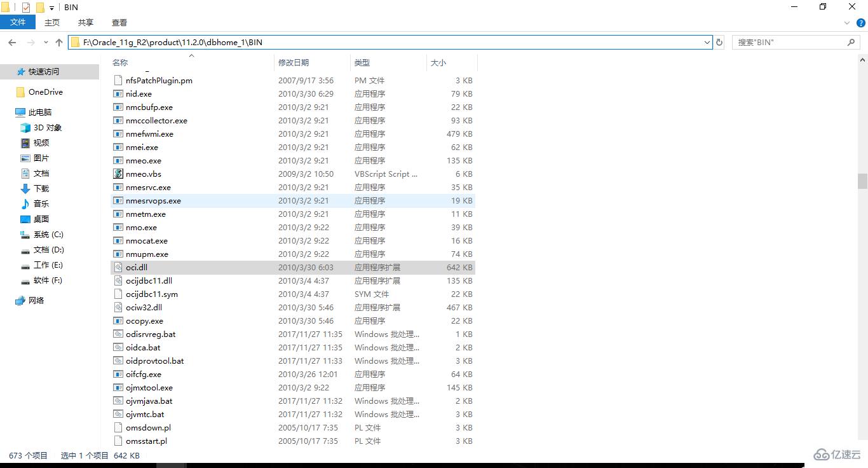Switch to the 共享 (Share) tab
Viewport: 868px width, 468px height.
[x=86, y=22]
